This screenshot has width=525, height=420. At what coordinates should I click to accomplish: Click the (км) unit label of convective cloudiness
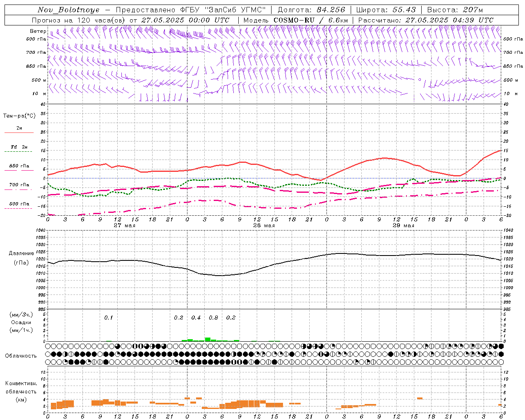click(x=21, y=399)
